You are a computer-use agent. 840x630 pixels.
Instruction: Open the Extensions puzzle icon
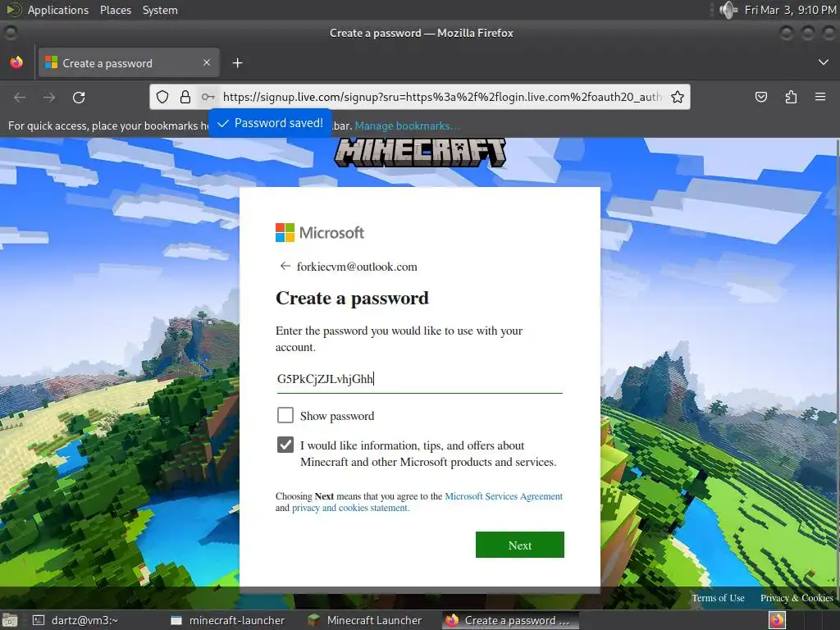(x=791, y=97)
